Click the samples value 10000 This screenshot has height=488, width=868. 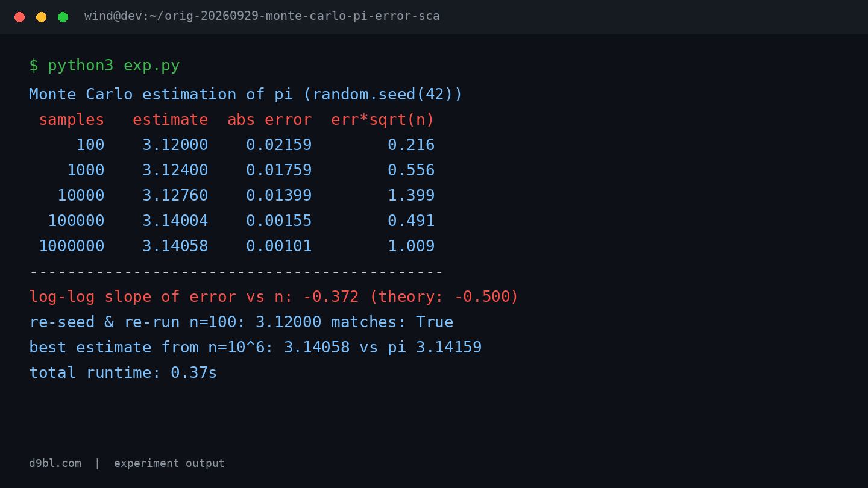[81, 196]
